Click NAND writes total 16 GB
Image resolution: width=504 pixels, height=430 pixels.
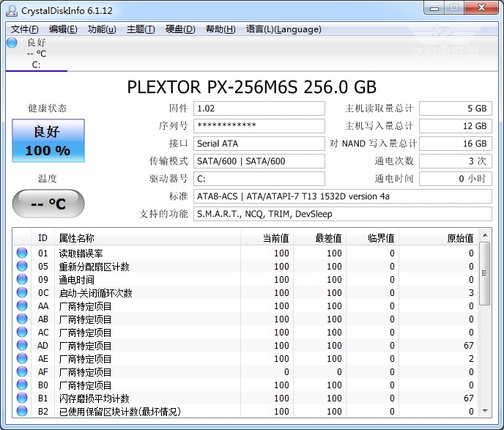pyautogui.click(x=456, y=144)
